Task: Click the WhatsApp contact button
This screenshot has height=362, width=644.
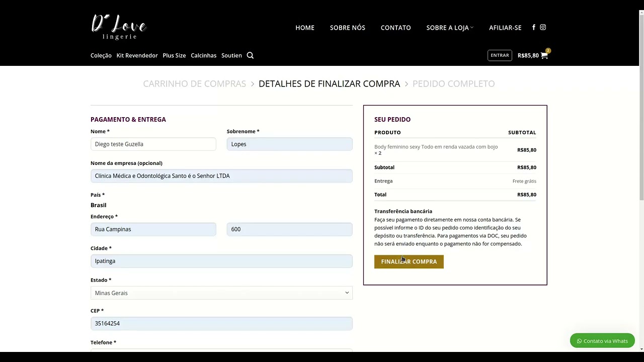Action: 602,341
